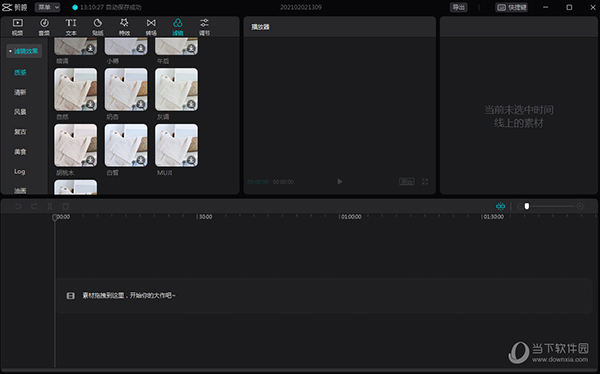Open the 调节 adjustment tab
Viewport: 600px width, 374px height.
click(x=204, y=27)
